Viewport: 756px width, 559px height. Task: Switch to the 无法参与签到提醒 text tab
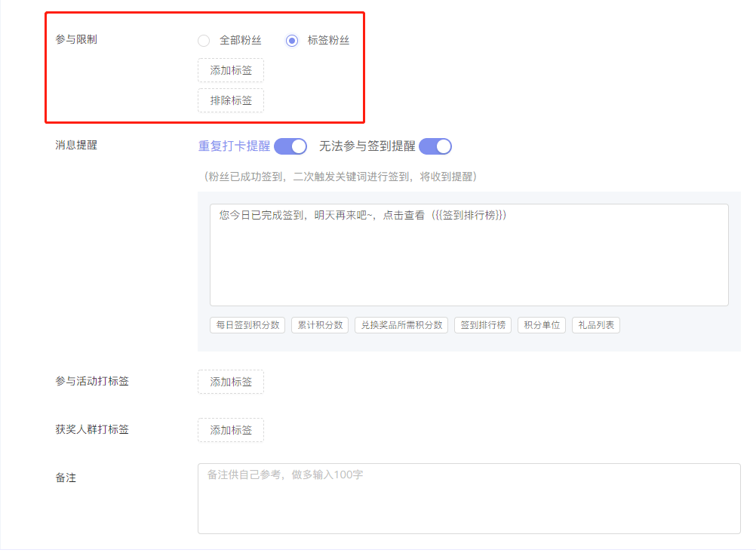click(367, 146)
